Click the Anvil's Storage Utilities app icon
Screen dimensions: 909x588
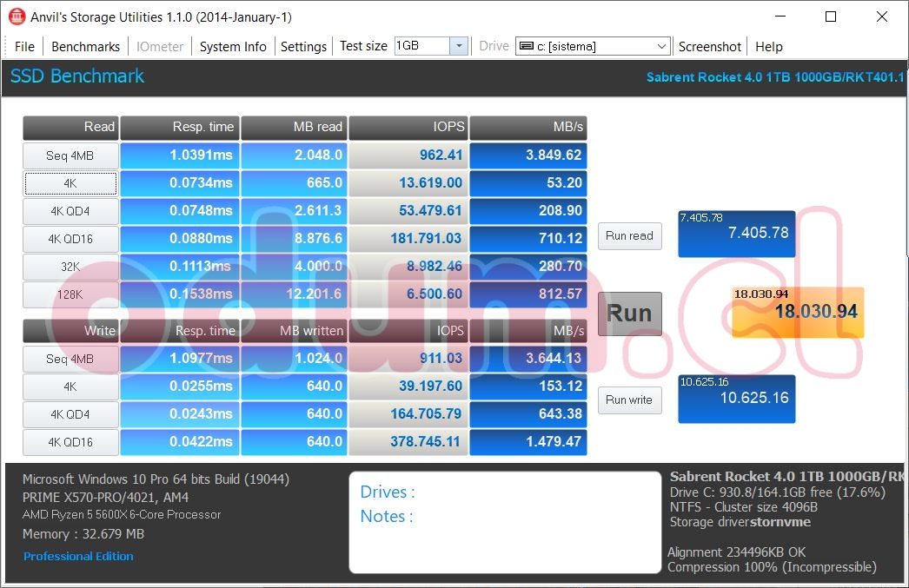click(16, 17)
